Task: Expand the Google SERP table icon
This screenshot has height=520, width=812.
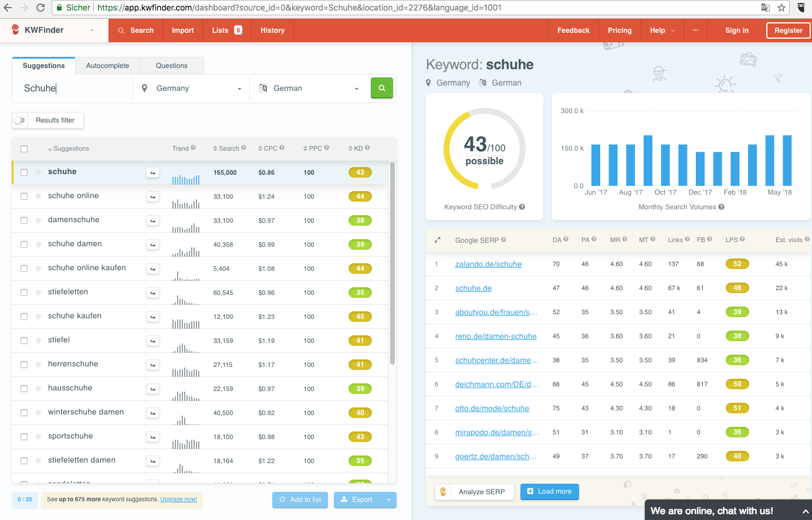Action: coord(437,240)
